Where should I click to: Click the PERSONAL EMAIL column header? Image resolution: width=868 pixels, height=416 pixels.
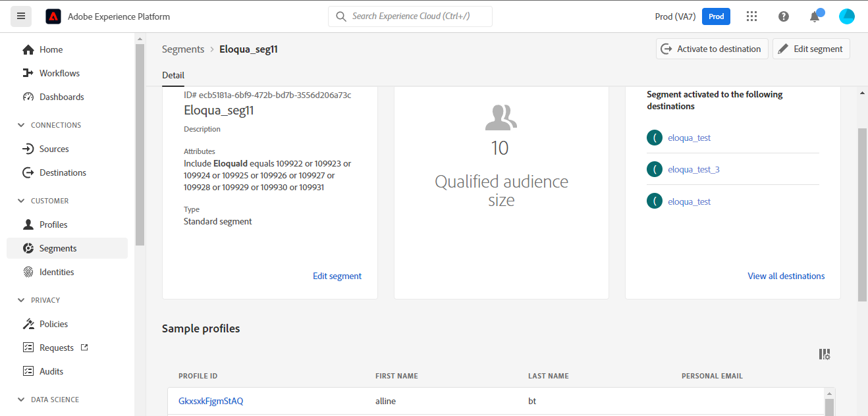click(x=712, y=376)
